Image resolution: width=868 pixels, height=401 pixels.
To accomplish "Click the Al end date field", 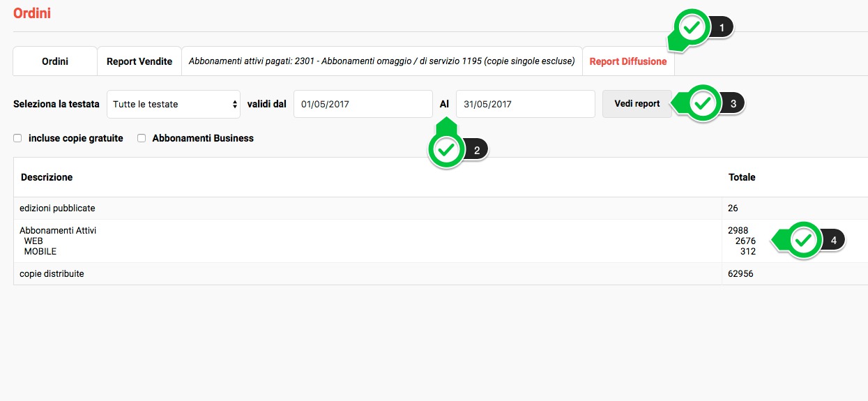I will (x=525, y=104).
